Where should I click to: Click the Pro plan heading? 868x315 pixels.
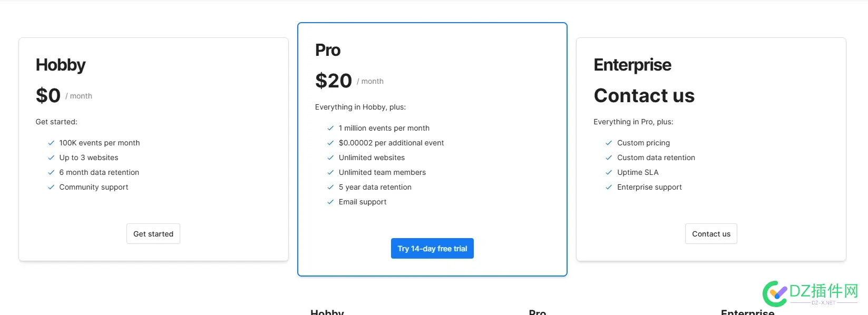[x=328, y=50]
